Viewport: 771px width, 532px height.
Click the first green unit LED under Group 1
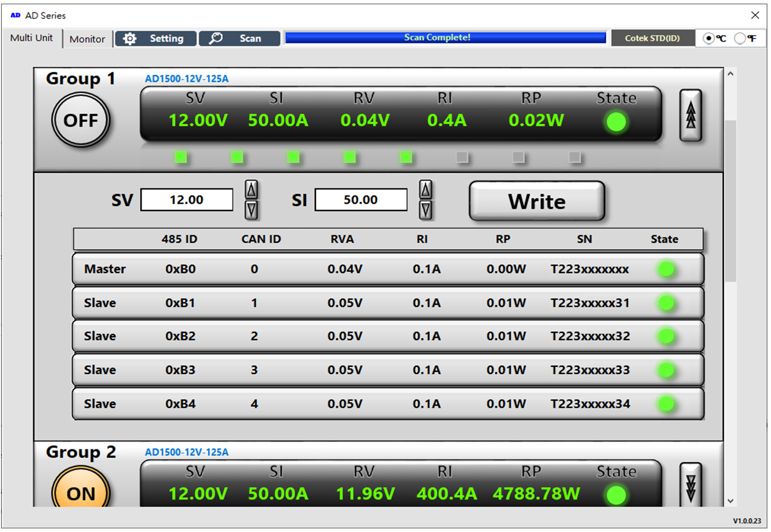pyautogui.click(x=181, y=157)
